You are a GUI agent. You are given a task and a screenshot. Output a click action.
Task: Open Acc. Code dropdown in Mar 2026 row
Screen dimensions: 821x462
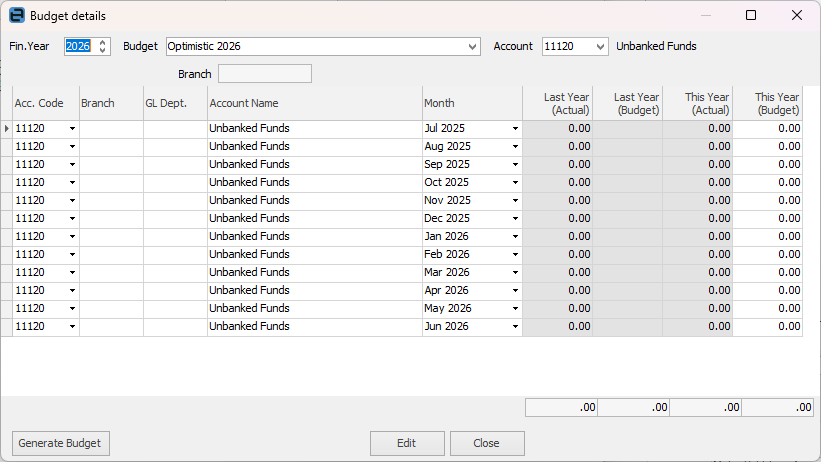coord(72,272)
